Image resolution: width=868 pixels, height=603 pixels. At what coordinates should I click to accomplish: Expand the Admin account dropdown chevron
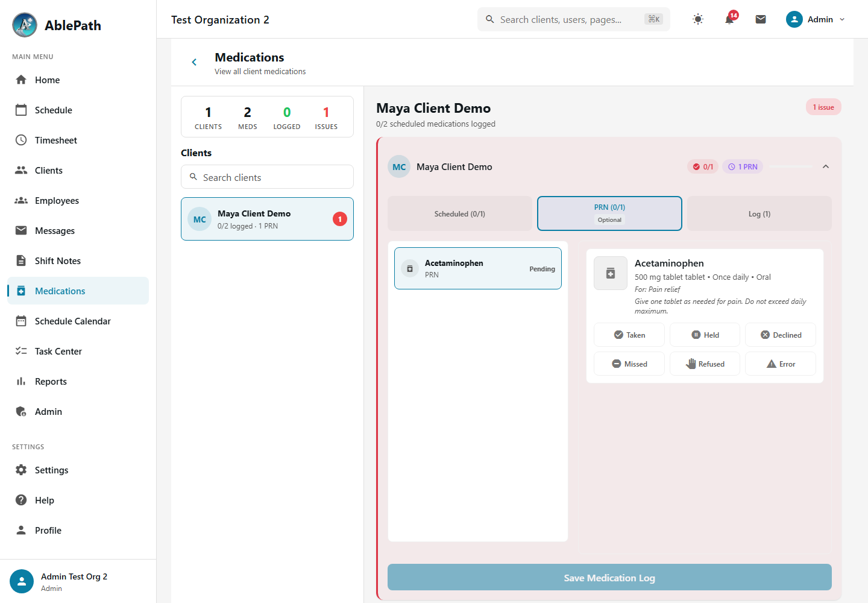click(x=842, y=19)
